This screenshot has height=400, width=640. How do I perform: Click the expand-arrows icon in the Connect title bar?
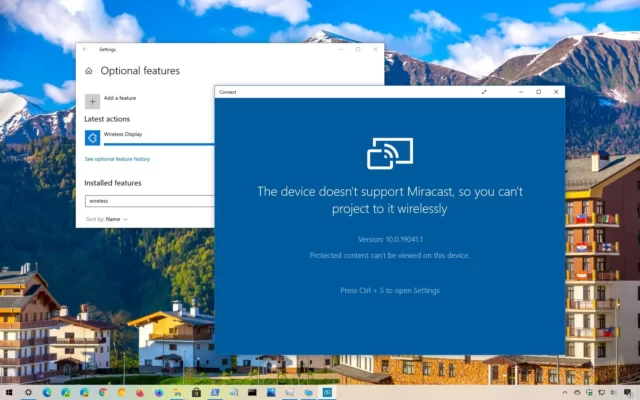484,92
